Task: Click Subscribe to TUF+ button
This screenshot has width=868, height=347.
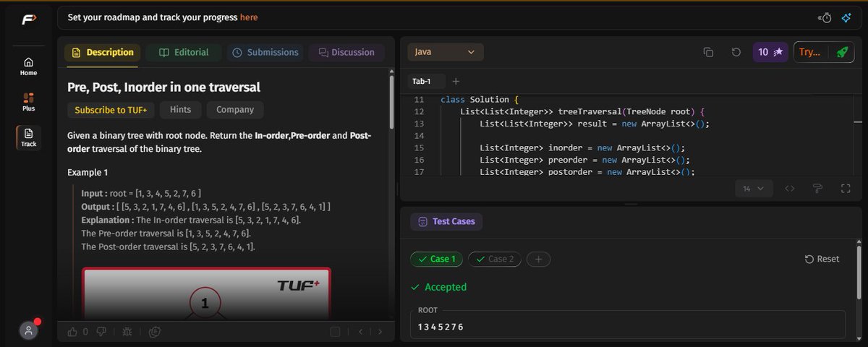Action: point(111,110)
